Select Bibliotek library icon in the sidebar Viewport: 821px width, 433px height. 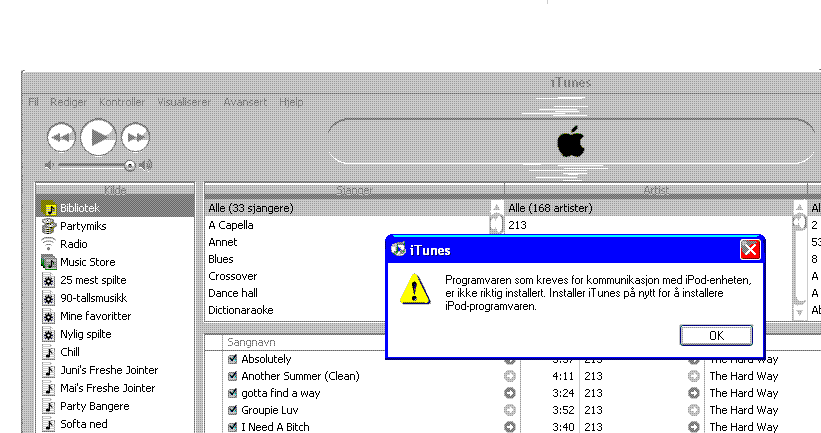(49, 208)
